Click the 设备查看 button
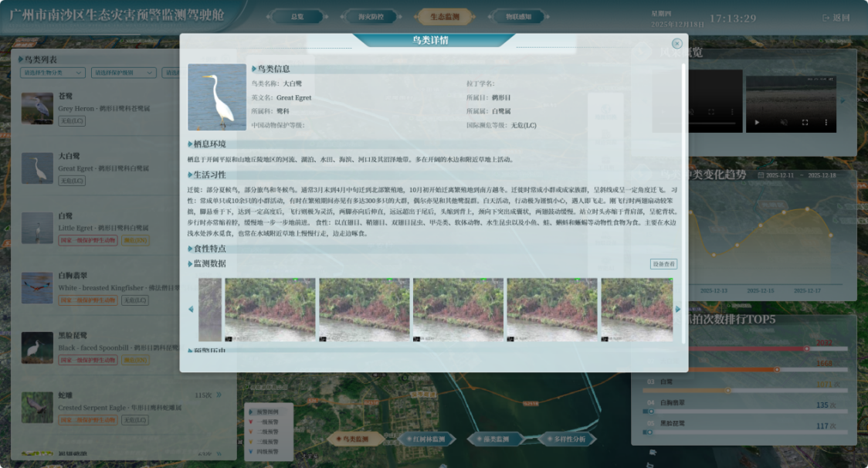The image size is (868, 468). click(x=663, y=264)
